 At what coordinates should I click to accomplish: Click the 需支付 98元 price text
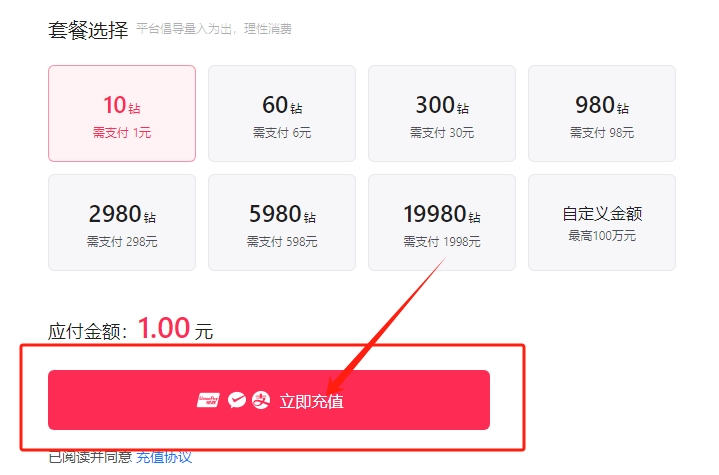(x=602, y=133)
